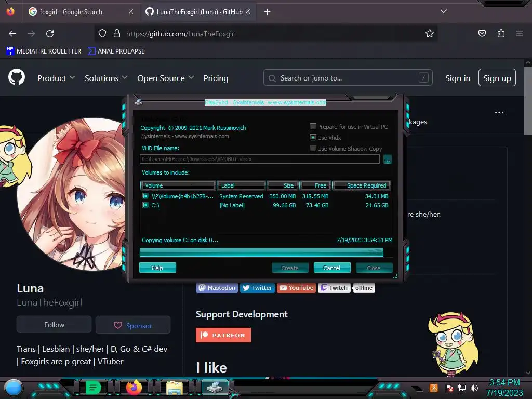Open the Pricing page link
532x399 pixels.
pyautogui.click(x=216, y=78)
